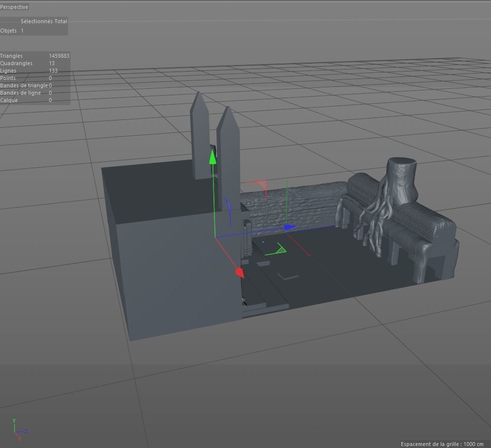Click the green plane handle of gizmo
The width and height of the screenshot is (491, 448).
click(x=276, y=250)
